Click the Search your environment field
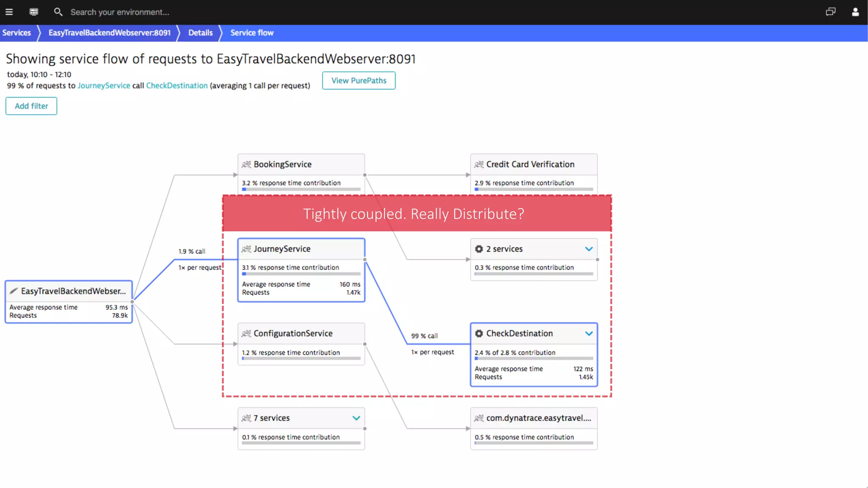868x488 pixels. 120,12
